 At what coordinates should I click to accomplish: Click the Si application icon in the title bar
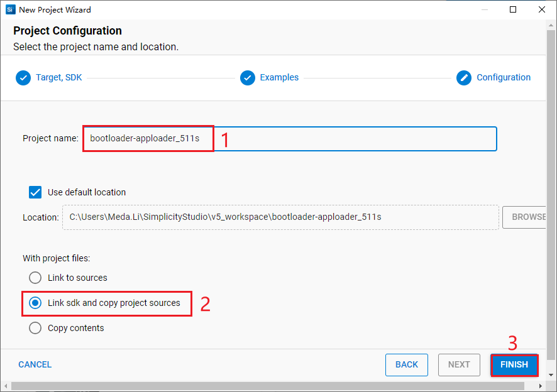(x=9, y=9)
